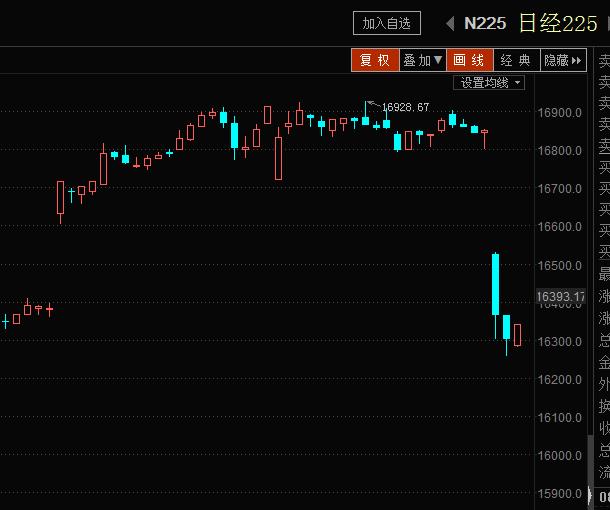The image size is (610, 510).
Task: Open the 叠加 overlay dropdown
Action: 423,61
